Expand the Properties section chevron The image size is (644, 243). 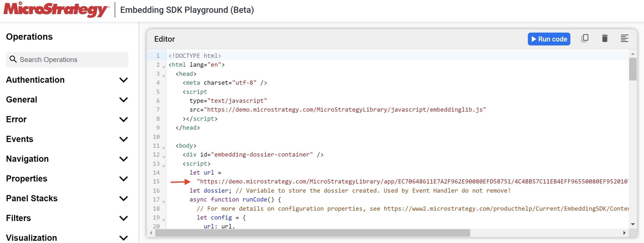click(124, 179)
